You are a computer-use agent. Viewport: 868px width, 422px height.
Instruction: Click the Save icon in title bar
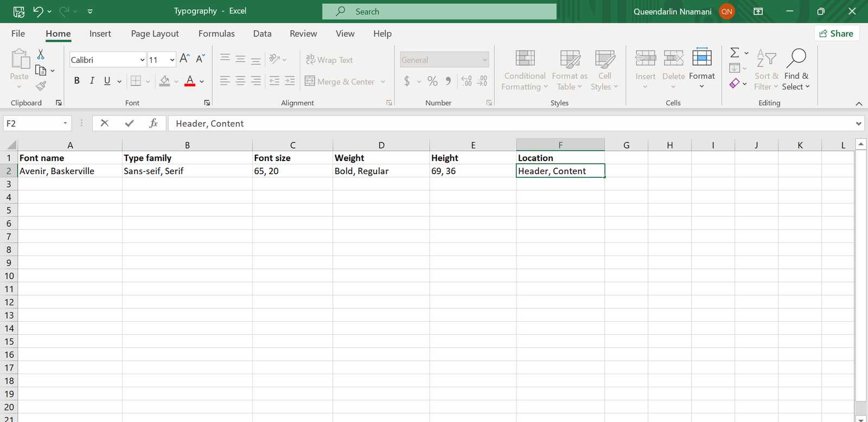click(18, 11)
